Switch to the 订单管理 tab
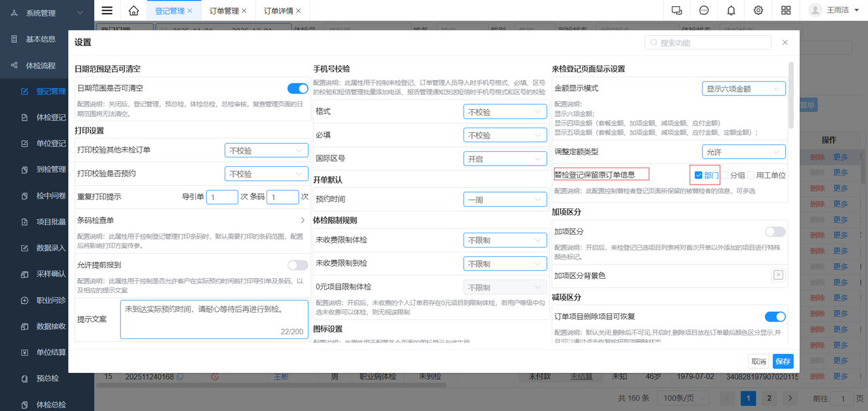 pyautogui.click(x=223, y=11)
